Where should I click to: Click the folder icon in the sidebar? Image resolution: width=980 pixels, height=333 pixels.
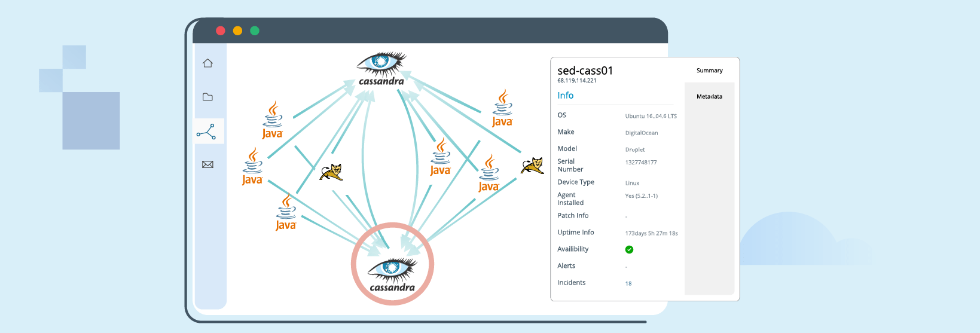click(207, 97)
